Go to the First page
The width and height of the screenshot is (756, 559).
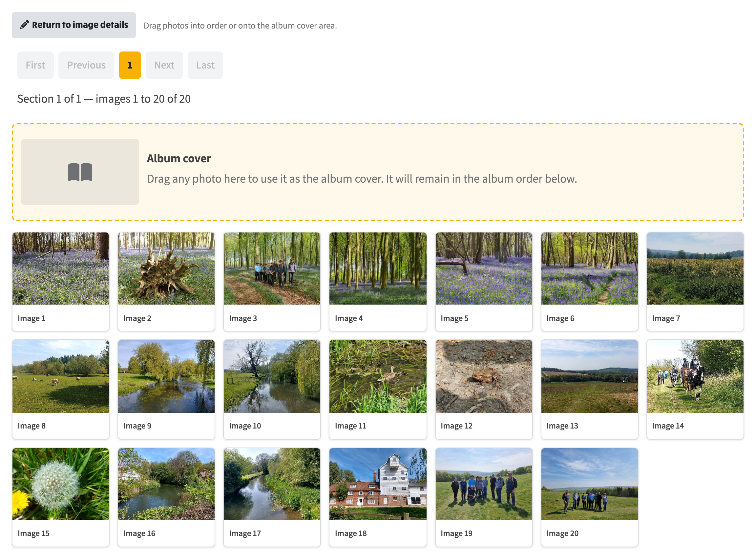pyautogui.click(x=35, y=65)
